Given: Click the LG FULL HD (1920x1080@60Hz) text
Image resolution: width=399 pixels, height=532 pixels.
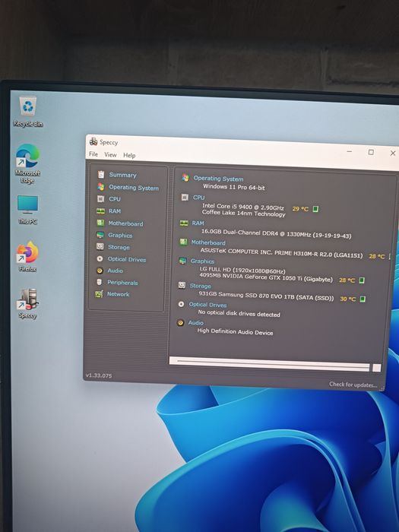Looking at the screenshot, I should click(x=242, y=270).
